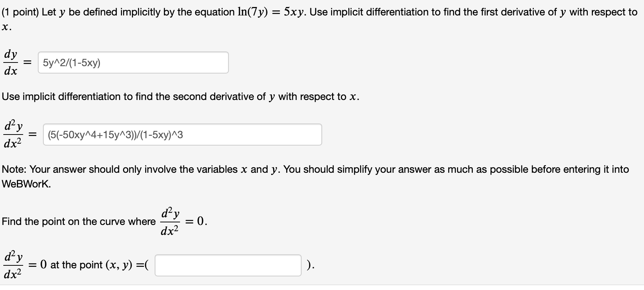
Task: Click the d²y/dx² label beside the second answer
Action: click(x=13, y=135)
